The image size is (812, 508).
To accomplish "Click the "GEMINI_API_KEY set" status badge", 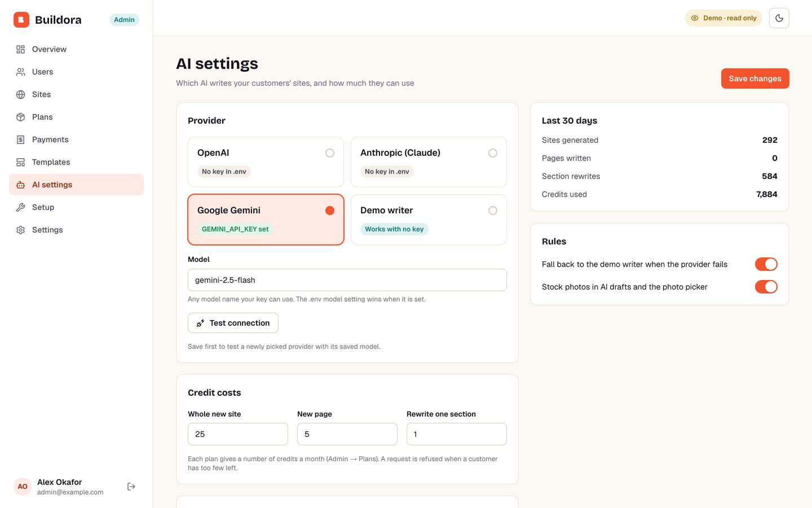I will 235,229.
